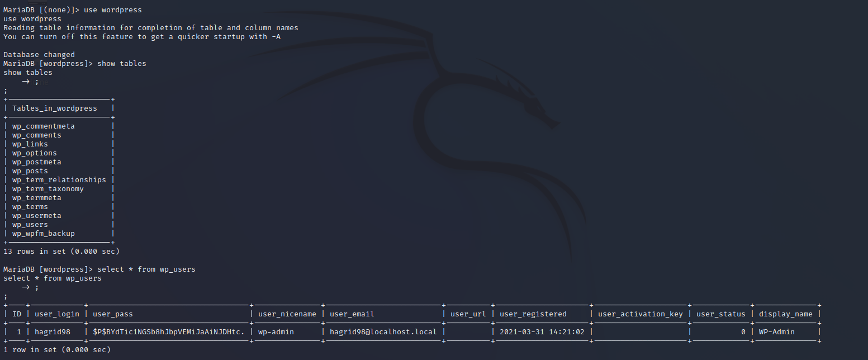Select the wp_wpfm_backup table name
The height and width of the screenshot is (360, 868).
click(44, 234)
